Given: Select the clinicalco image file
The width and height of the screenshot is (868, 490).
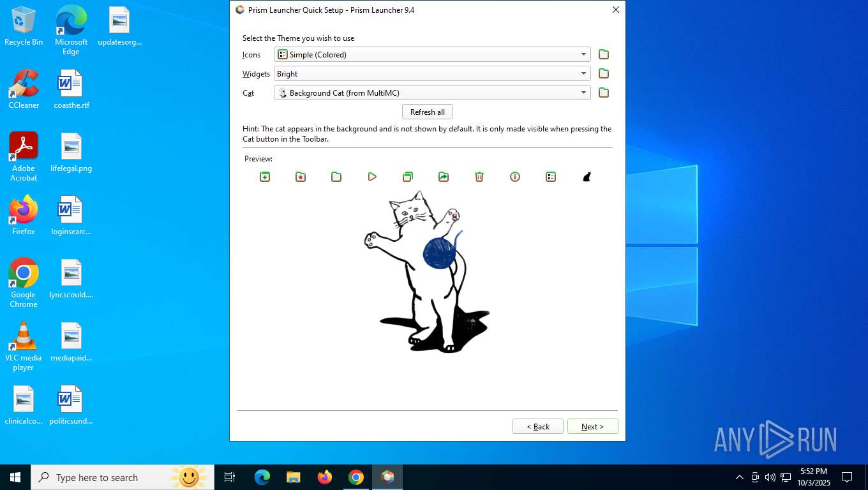Looking at the screenshot, I should coord(24,405).
